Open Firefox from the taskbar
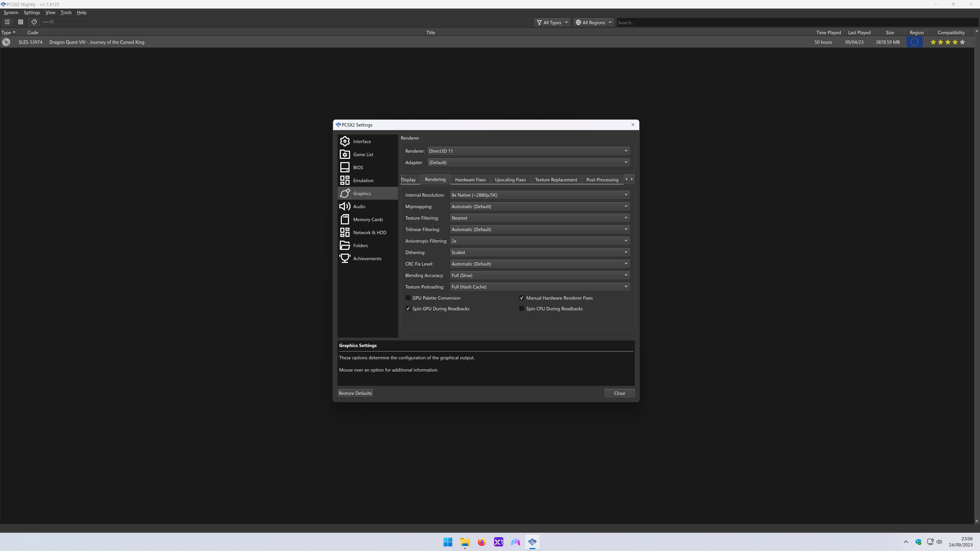Screen dimensions: 980x551 482,542
